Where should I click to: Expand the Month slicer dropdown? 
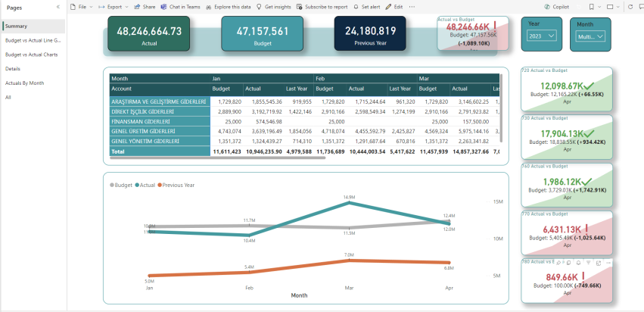pos(590,36)
